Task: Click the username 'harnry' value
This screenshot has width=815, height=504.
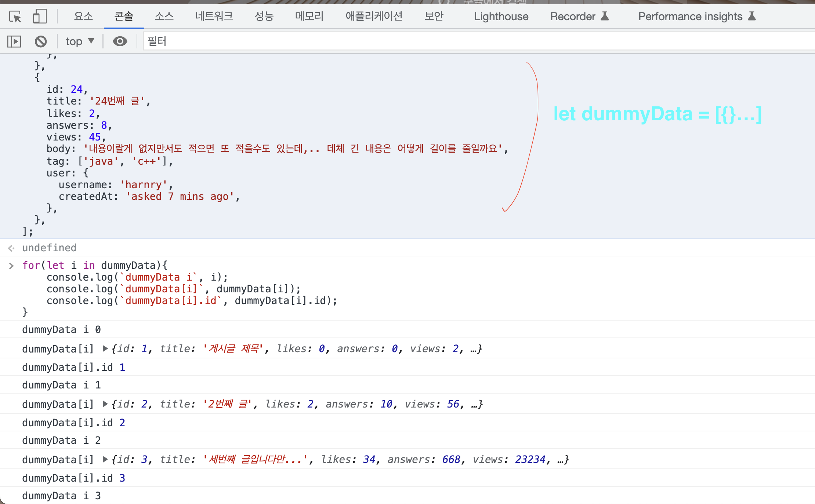Action: point(144,185)
